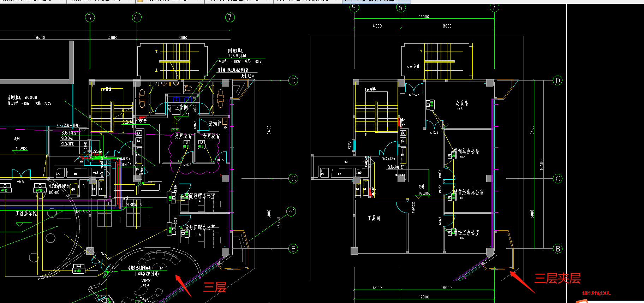The image size is (644, 303).
Task: Click axis bubble D of 三层夹层 plan
Action: [557, 81]
